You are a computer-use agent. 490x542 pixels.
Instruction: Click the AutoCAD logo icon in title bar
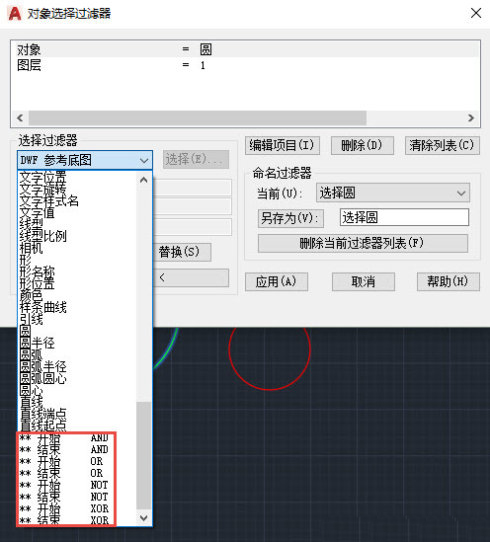[15, 13]
